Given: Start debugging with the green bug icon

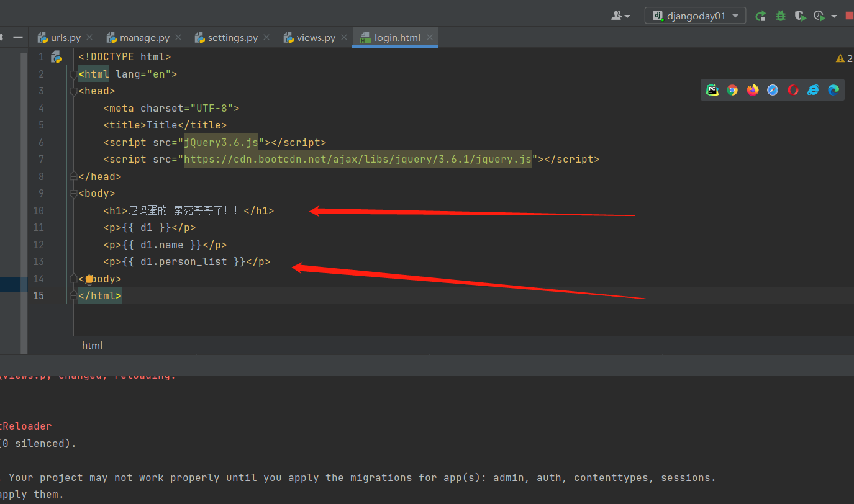Looking at the screenshot, I should coord(781,16).
